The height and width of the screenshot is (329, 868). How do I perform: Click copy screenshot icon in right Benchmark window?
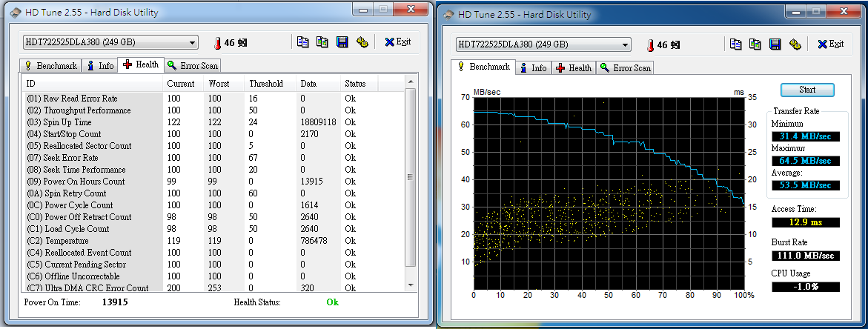tap(755, 44)
